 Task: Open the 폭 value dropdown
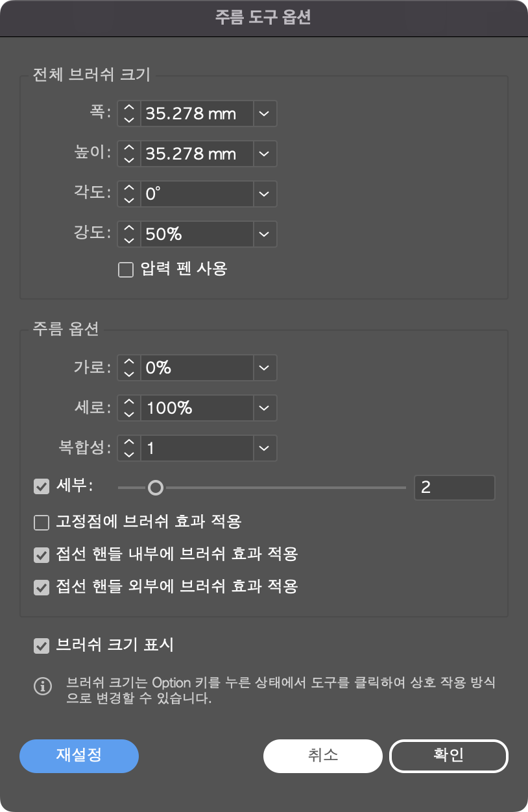tap(264, 113)
